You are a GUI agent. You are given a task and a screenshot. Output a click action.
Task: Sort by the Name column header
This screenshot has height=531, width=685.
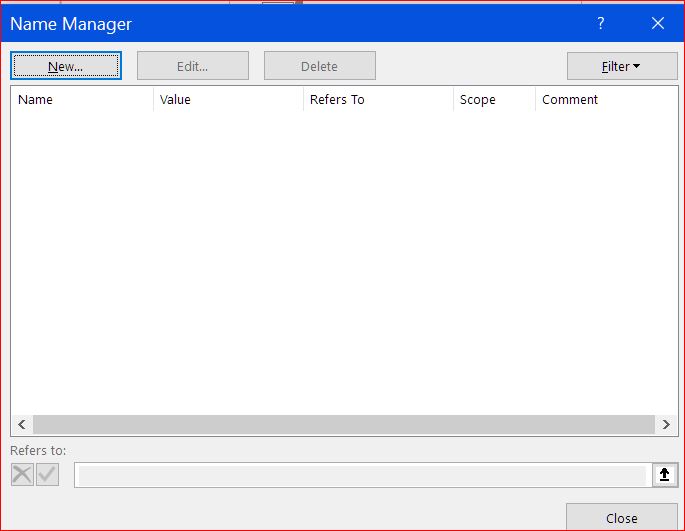click(82, 100)
